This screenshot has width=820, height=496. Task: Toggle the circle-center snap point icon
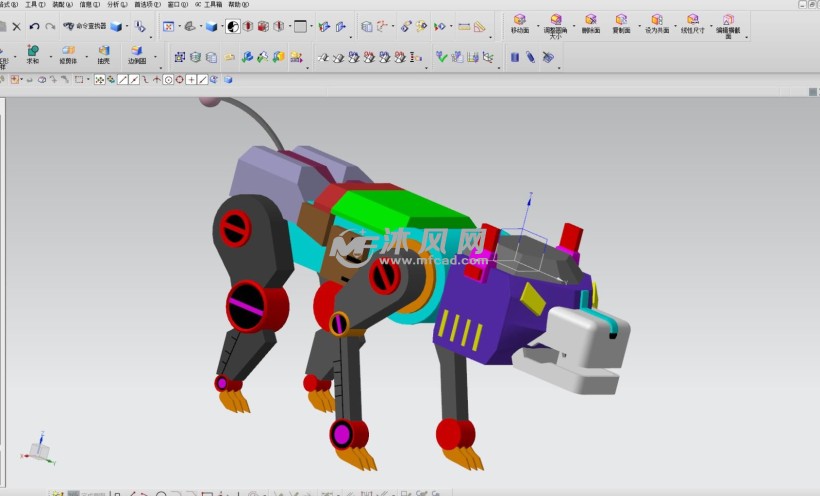click(167, 79)
